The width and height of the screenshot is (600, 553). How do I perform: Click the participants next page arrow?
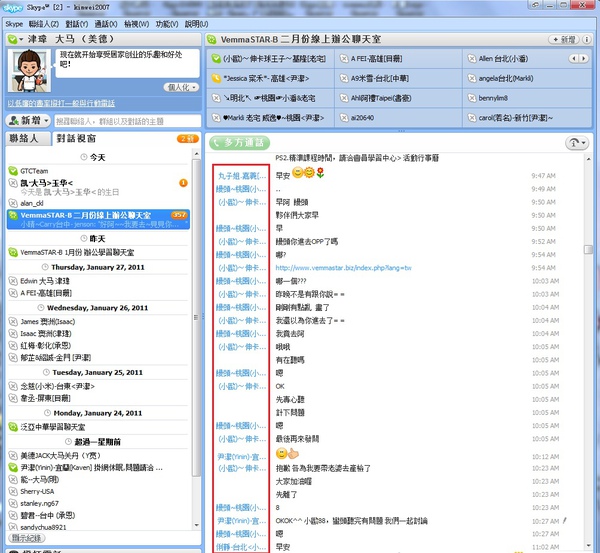coord(584,59)
